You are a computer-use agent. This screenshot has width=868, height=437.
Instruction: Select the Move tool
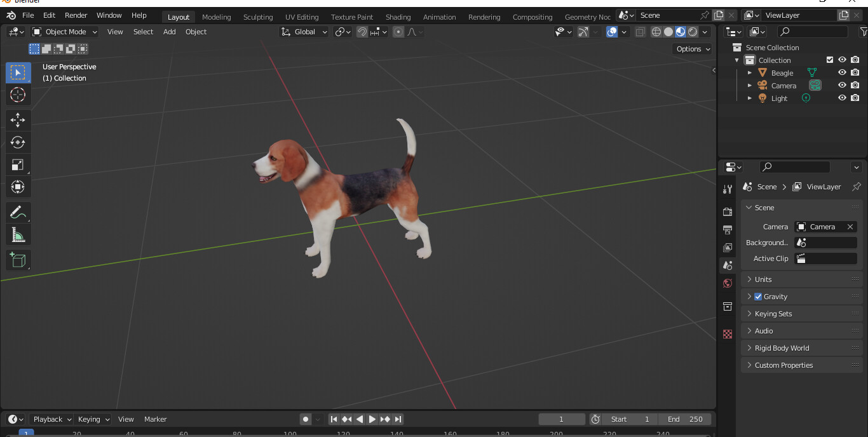tap(18, 119)
